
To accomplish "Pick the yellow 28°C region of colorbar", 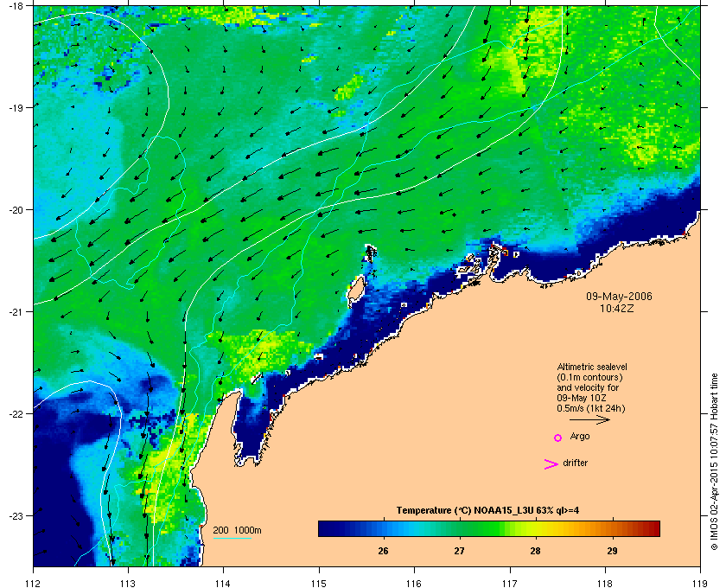I will [x=536, y=528].
